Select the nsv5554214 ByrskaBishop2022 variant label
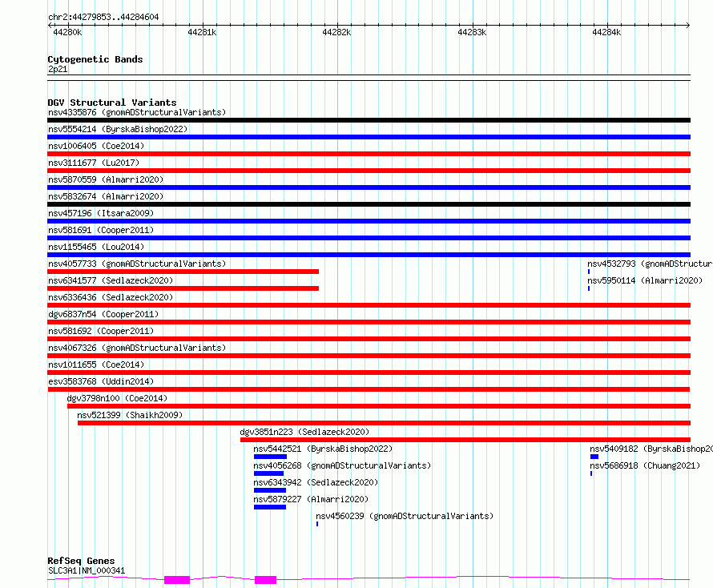The height and width of the screenshot is (588, 713). (118, 129)
